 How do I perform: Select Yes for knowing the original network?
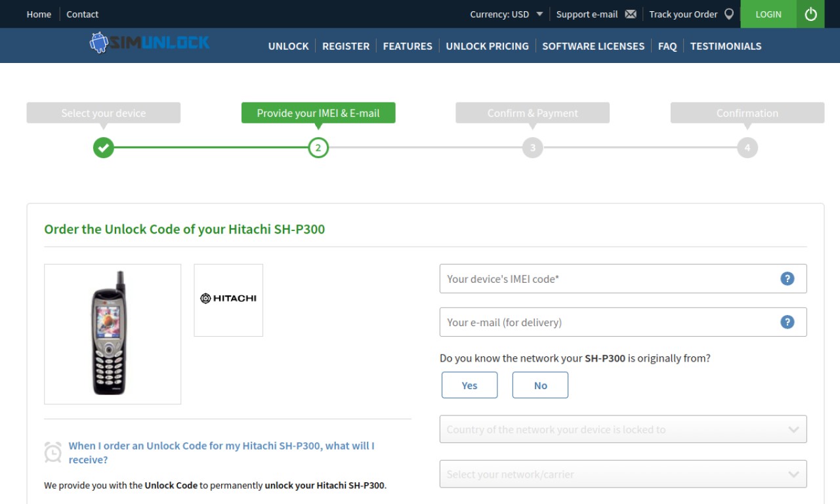point(469,385)
